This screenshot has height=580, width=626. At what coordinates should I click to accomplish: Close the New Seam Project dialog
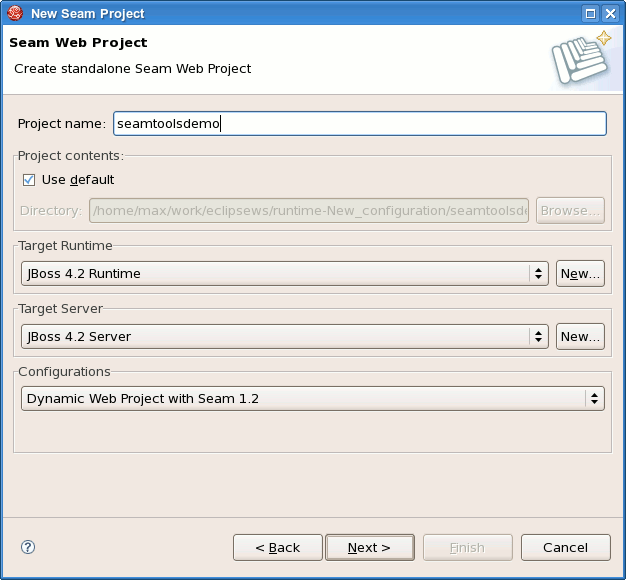(610, 14)
